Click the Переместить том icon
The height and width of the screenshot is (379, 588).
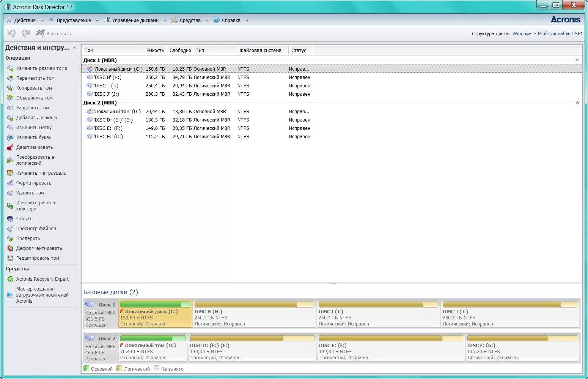10,78
